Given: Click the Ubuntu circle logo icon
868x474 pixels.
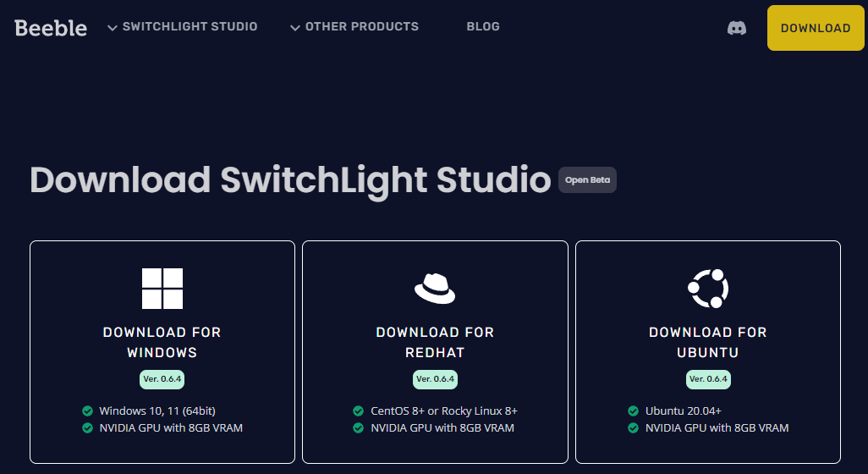Looking at the screenshot, I should [x=708, y=289].
